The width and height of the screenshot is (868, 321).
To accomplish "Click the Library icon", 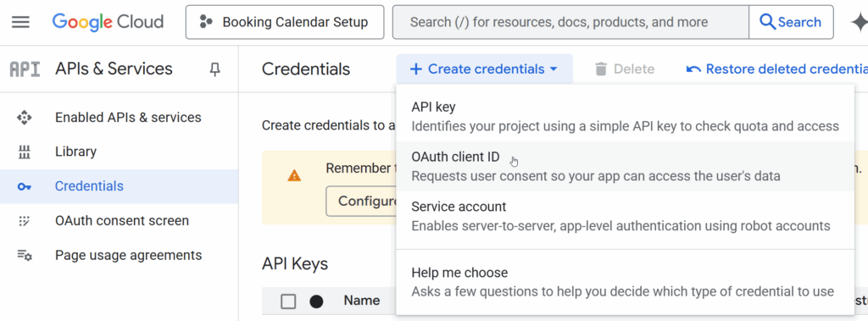I will 25,152.
